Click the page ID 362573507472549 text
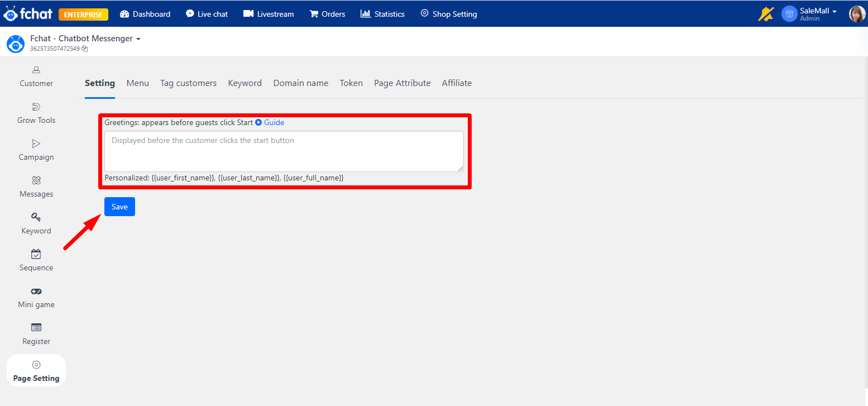 (x=55, y=49)
